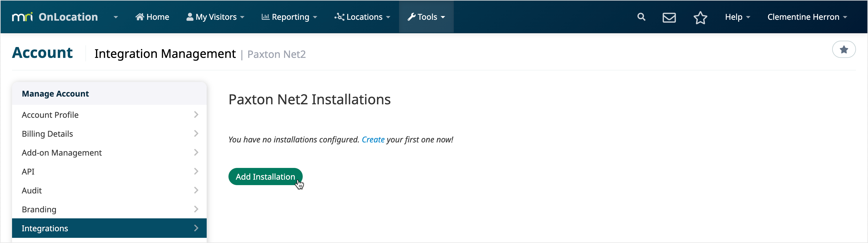Open the Clementine Herron user menu

coord(807,17)
